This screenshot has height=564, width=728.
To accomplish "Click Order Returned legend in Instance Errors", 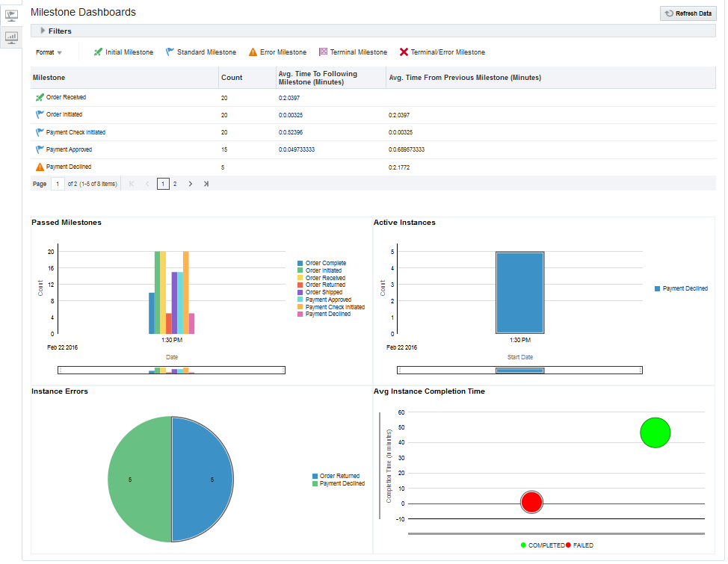I will click(x=336, y=476).
